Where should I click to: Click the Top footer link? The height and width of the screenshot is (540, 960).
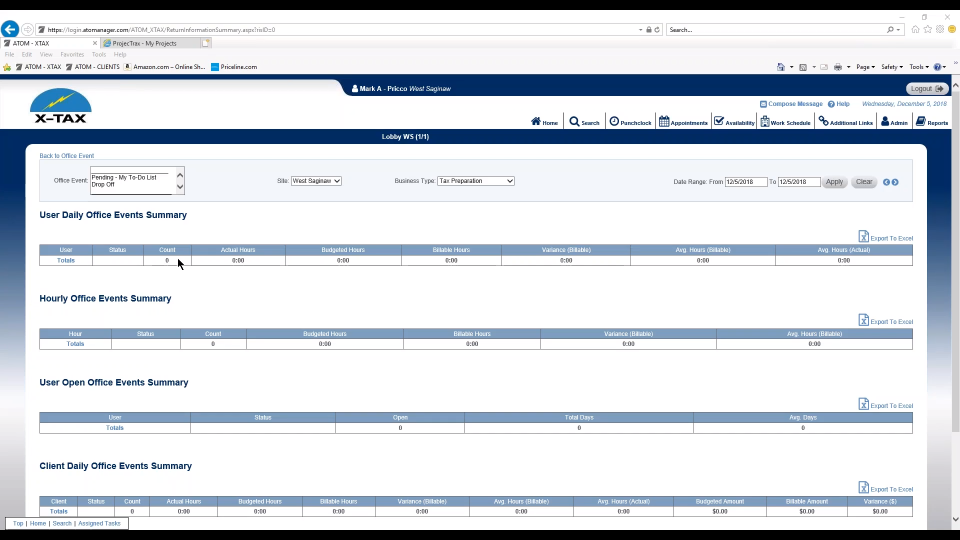pyautogui.click(x=18, y=523)
